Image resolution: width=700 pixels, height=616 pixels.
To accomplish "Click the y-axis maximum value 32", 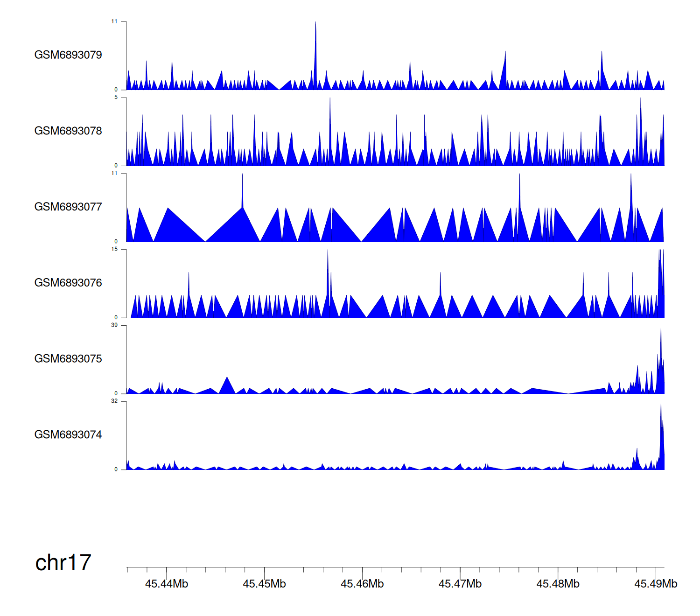I will 114,401.
